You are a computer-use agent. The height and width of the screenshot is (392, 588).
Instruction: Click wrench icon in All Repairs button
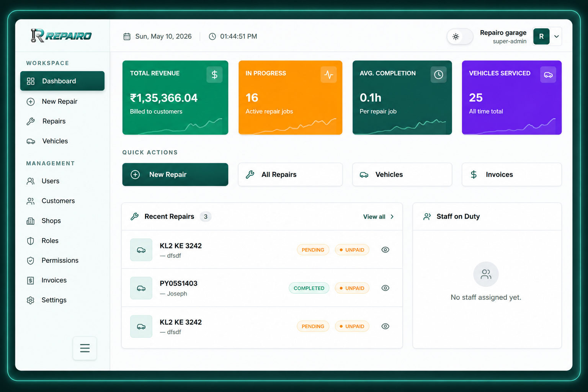[x=250, y=175]
